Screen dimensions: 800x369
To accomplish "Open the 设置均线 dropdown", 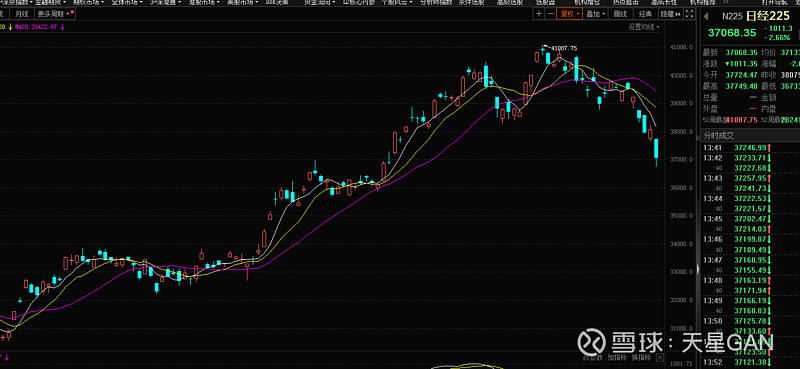I will coord(643,27).
